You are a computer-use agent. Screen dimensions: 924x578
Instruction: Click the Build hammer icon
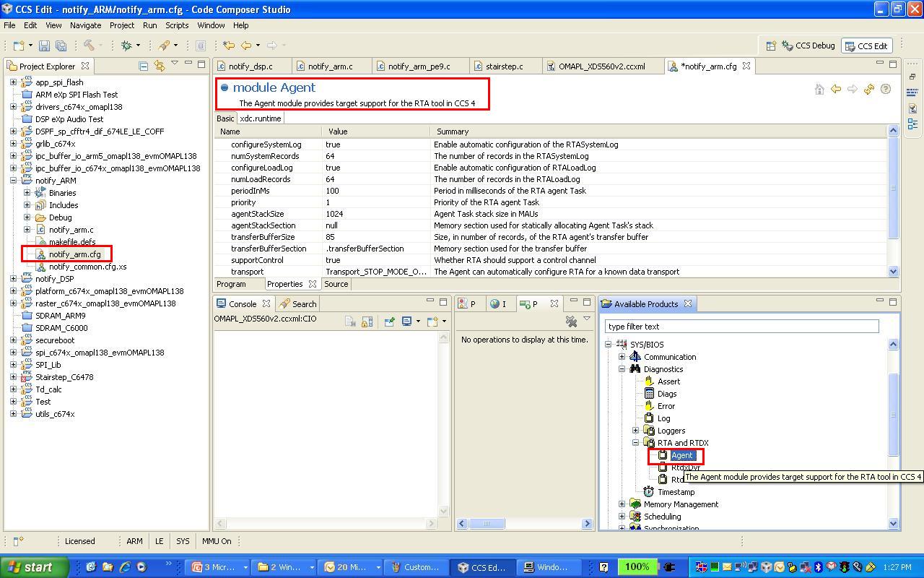(89, 46)
